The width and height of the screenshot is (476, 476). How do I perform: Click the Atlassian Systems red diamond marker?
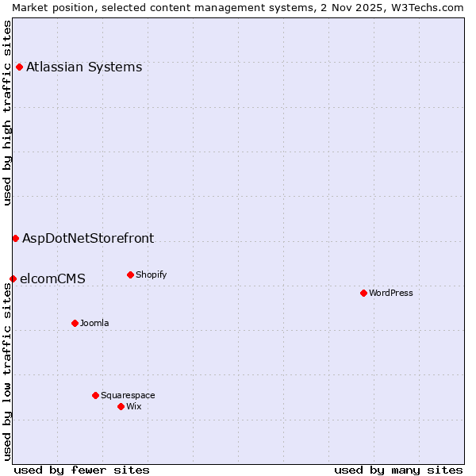coord(19,67)
